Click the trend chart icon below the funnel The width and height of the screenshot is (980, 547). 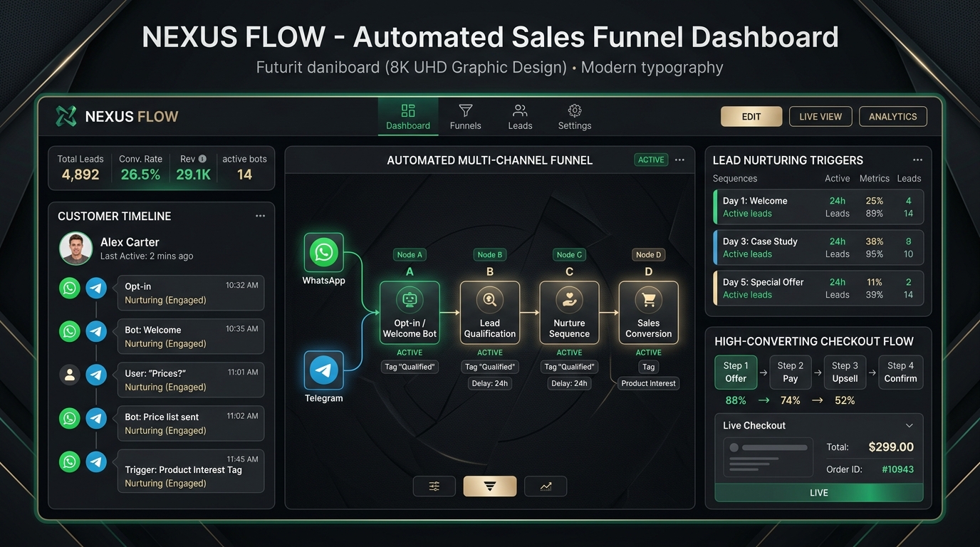point(546,486)
